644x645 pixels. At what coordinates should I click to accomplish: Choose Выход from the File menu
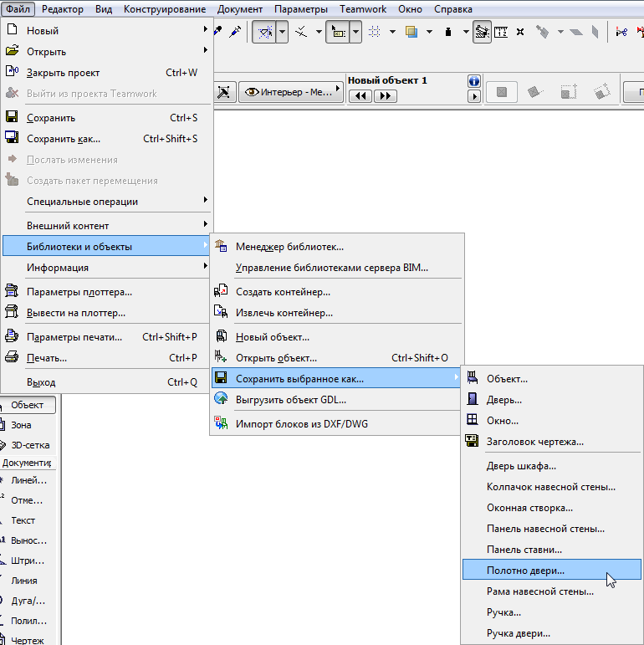(107, 382)
